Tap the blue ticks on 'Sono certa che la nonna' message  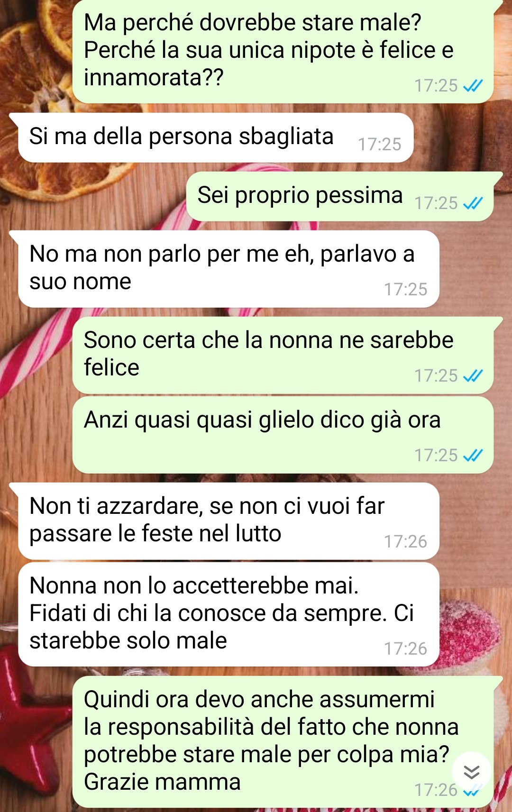(x=473, y=375)
